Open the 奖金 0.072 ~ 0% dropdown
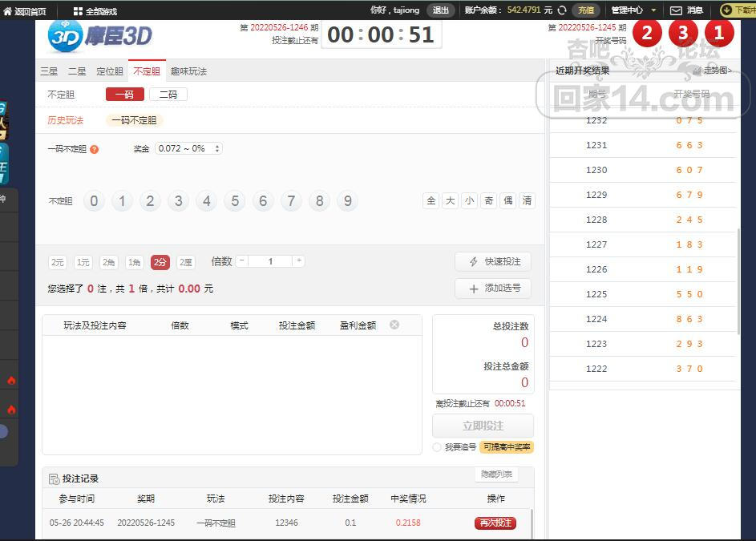 point(188,149)
